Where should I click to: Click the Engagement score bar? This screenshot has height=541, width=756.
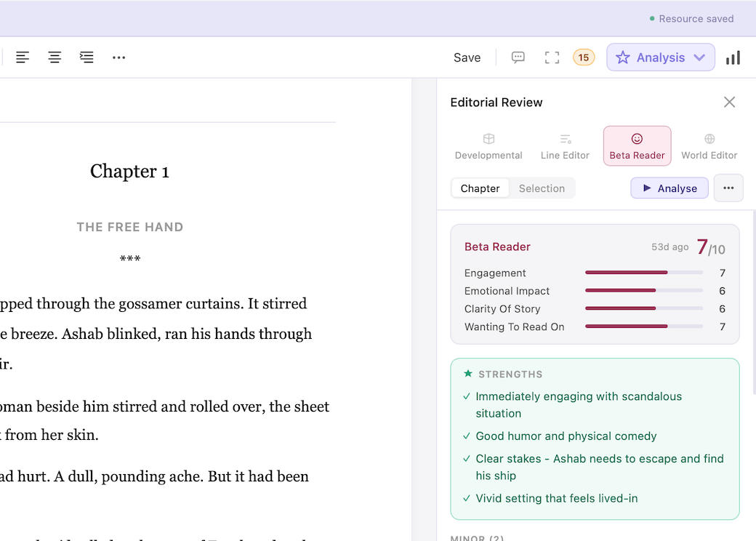tap(643, 273)
